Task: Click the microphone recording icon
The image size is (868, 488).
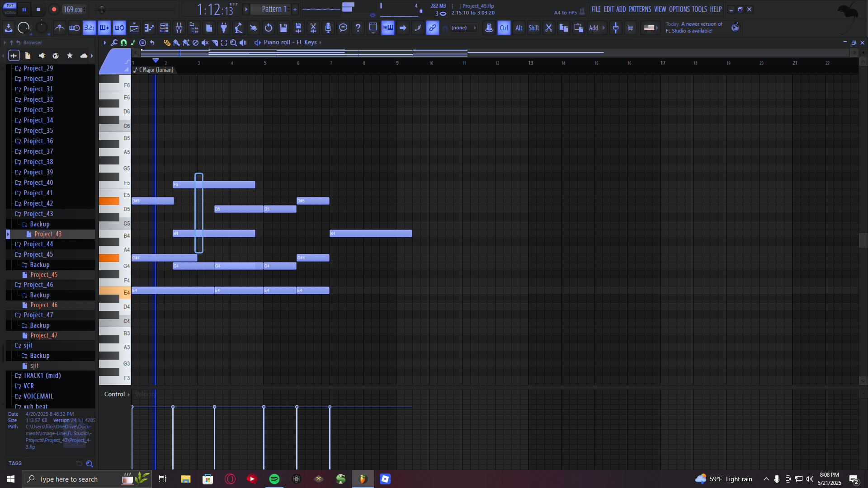Action: pyautogui.click(x=328, y=28)
